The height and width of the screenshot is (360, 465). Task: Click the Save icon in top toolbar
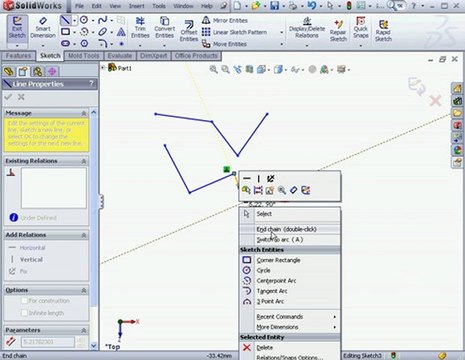click(274, 6)
